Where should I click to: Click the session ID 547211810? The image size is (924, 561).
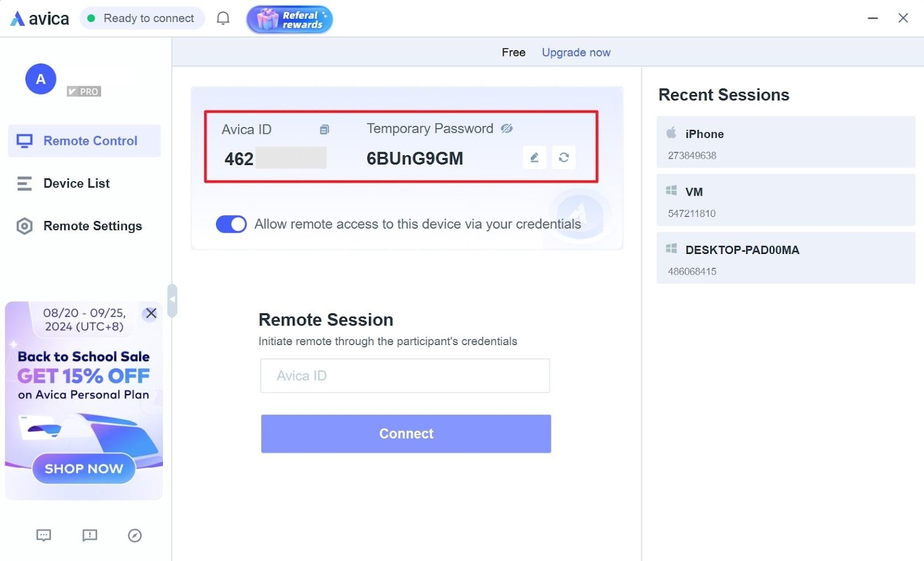tap(692, 214)
